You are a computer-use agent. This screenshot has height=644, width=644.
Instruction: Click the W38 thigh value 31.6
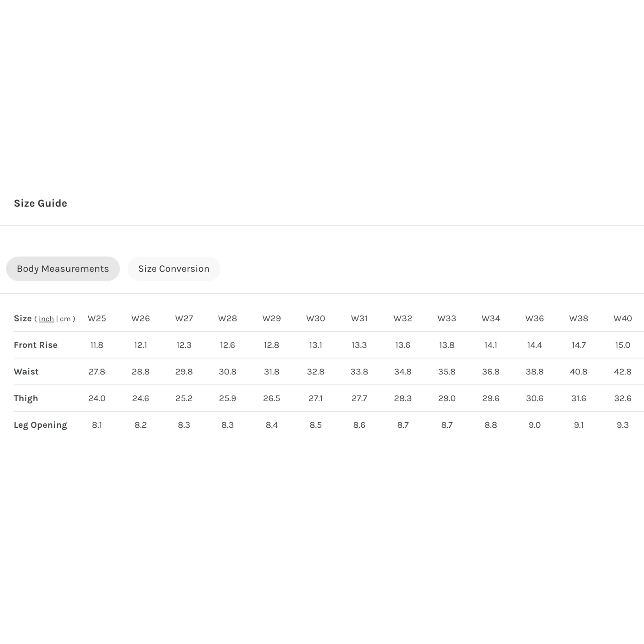(x=578, y=398)
